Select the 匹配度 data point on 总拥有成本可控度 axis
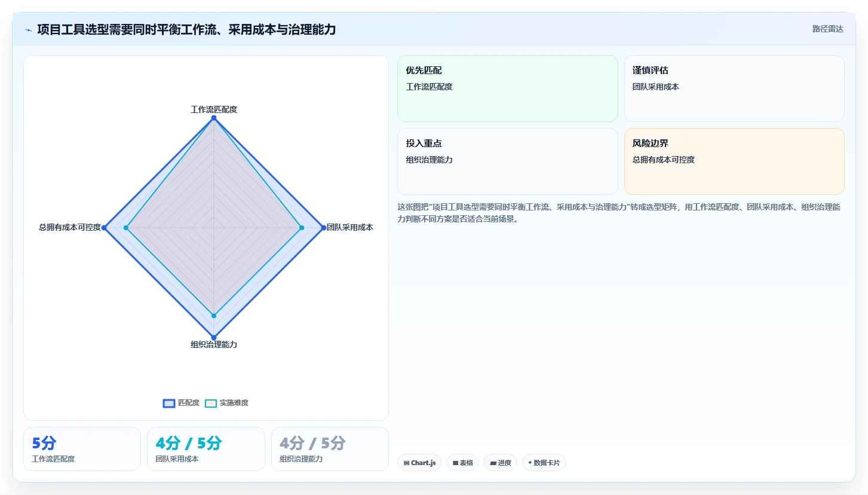Screen dimensions: 868x495 point(104,228)
